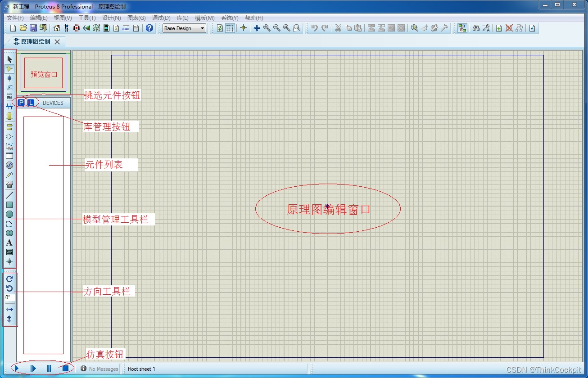Open Search and Tag binoculars icon

tap(476, 28)
